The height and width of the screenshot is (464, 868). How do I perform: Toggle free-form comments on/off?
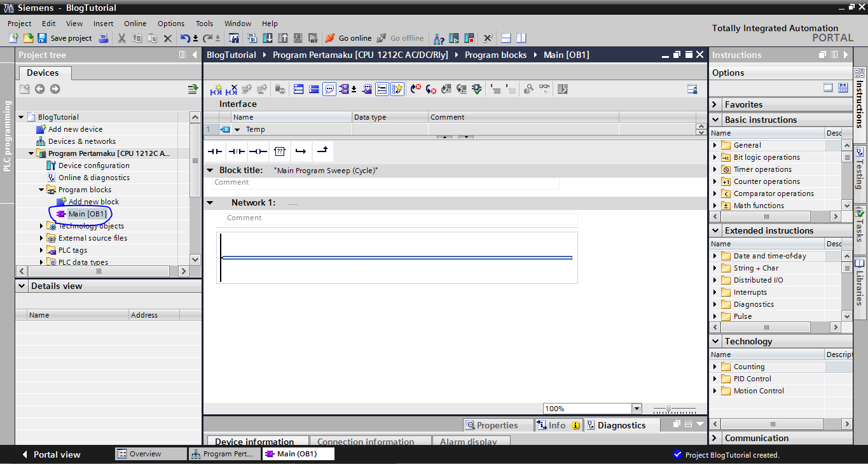click(329, 89)
